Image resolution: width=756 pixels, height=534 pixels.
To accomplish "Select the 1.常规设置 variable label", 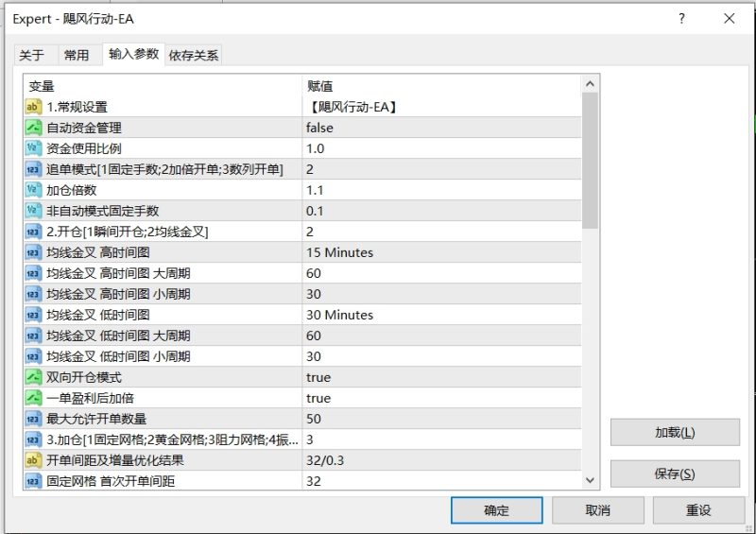I will [77, 107].
